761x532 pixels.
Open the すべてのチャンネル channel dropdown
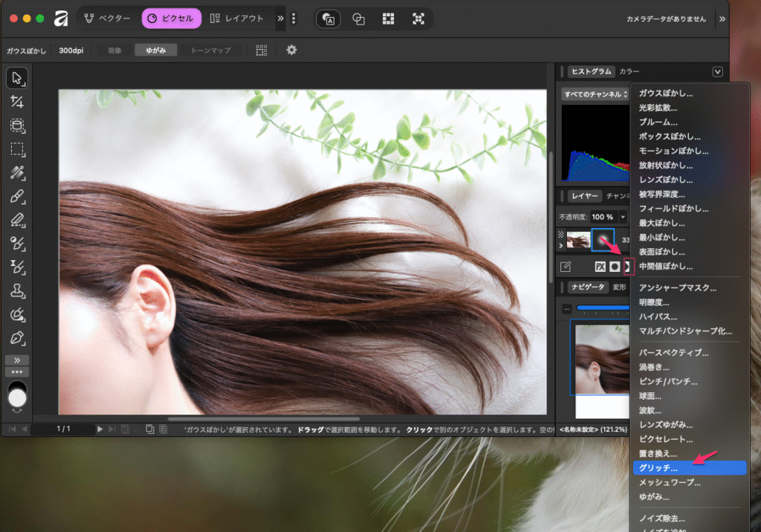(596, 95)
